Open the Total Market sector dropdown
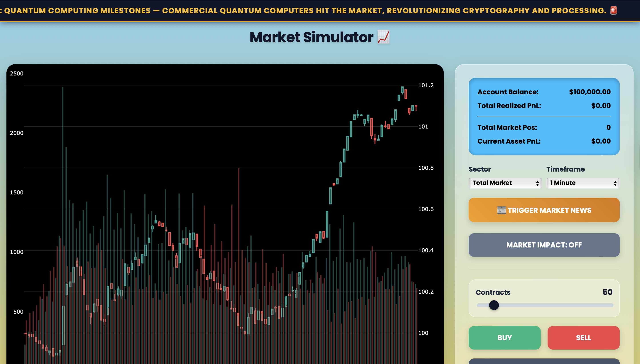 coord(501,183)
